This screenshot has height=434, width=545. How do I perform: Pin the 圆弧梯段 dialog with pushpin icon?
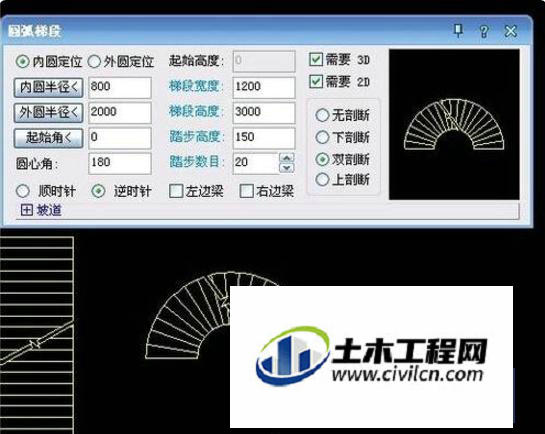(458, 31)
